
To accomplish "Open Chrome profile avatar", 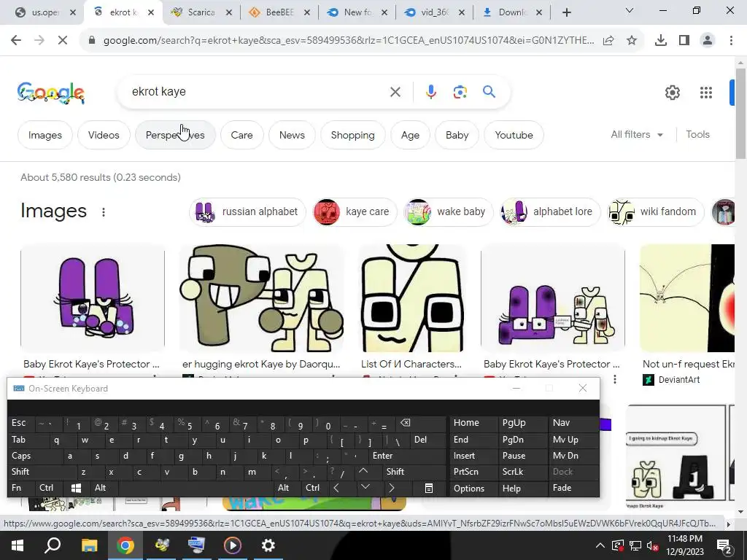I will [x=708, y=41].
